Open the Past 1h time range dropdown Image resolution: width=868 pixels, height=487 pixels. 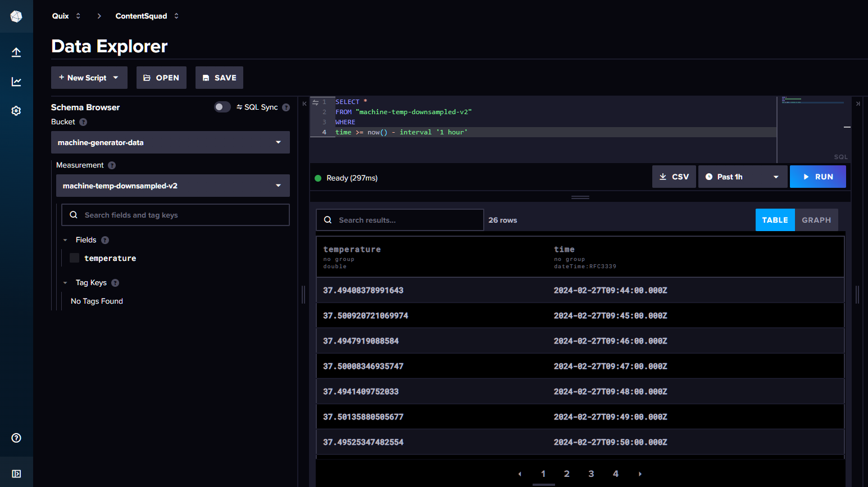coord(742,176)
